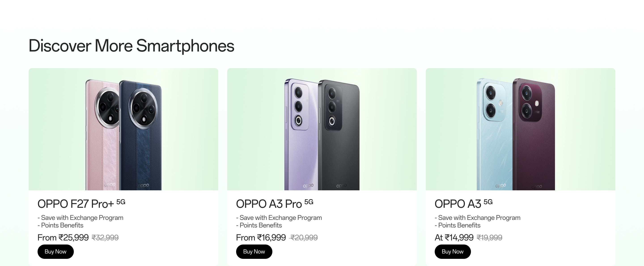Click the From ₹25,999 price
Viewport: 644px width, 266px height.
click(63, 238)
